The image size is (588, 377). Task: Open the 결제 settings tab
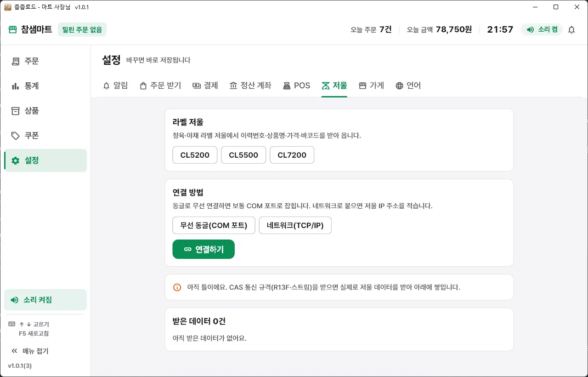coord(205,86)
